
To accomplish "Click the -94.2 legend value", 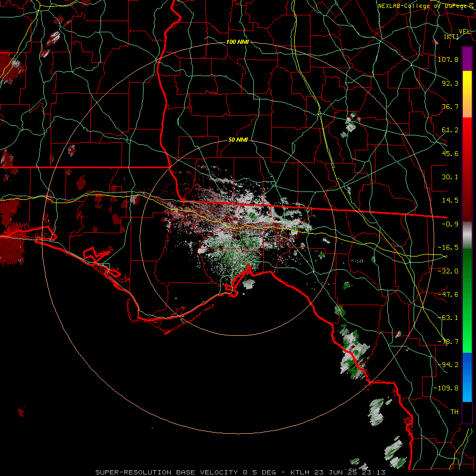I will [448, 364].
